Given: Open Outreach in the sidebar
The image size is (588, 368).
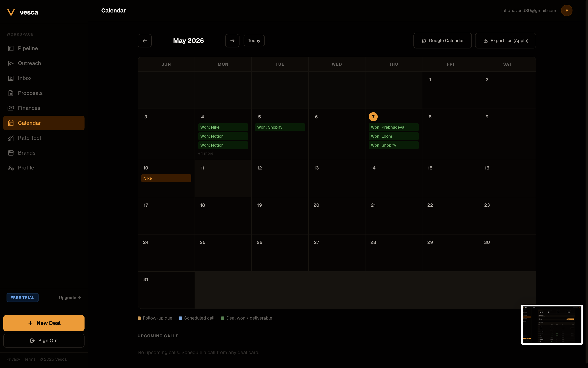Looking at the screenshot, I should click(44, 63).
